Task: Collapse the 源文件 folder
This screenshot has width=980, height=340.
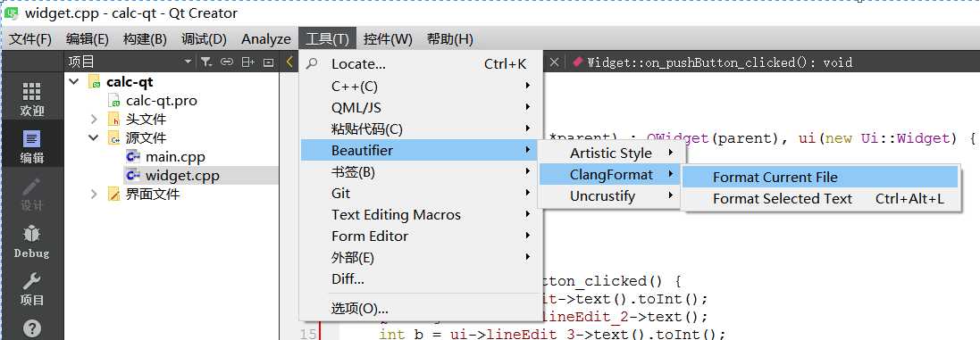Action: click(94, 137)
